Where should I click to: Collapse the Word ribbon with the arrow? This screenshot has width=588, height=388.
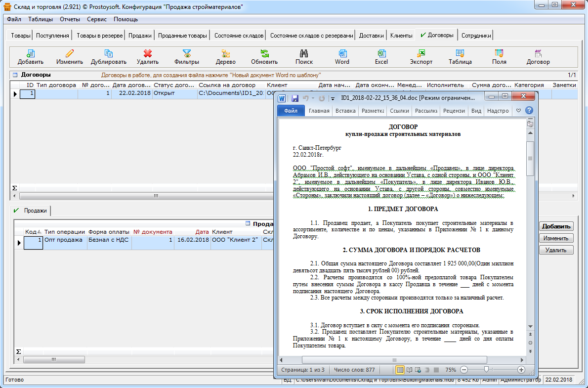[x=518, y=111]
